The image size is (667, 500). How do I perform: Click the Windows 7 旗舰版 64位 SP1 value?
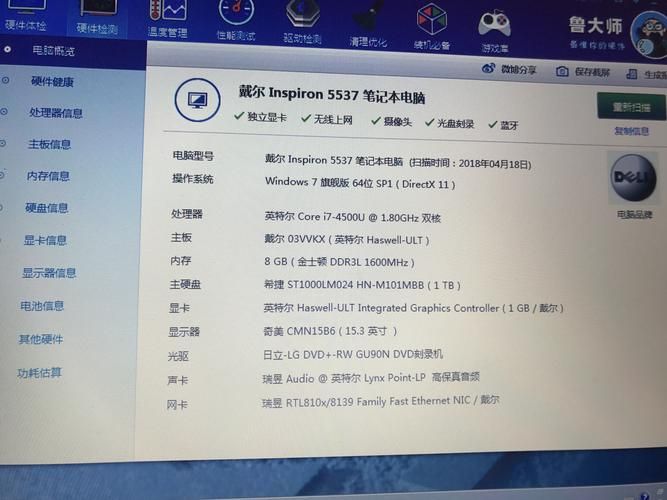coord(360,183)
